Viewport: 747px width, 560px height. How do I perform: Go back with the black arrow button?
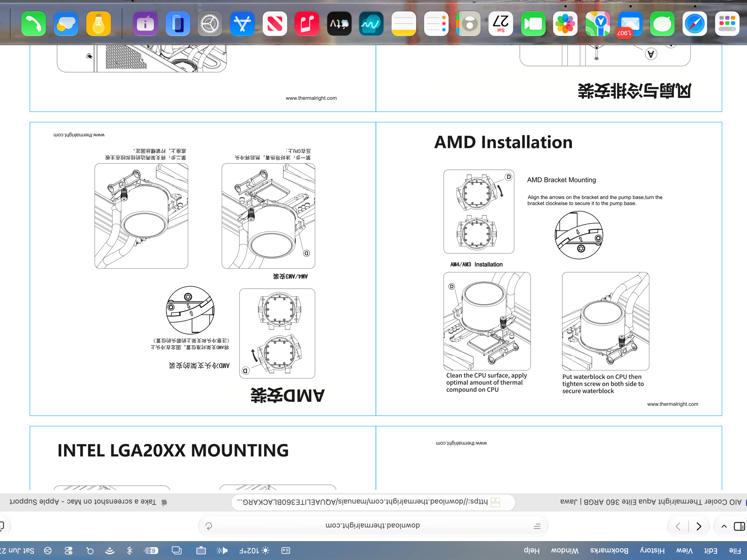coord(699,526)
